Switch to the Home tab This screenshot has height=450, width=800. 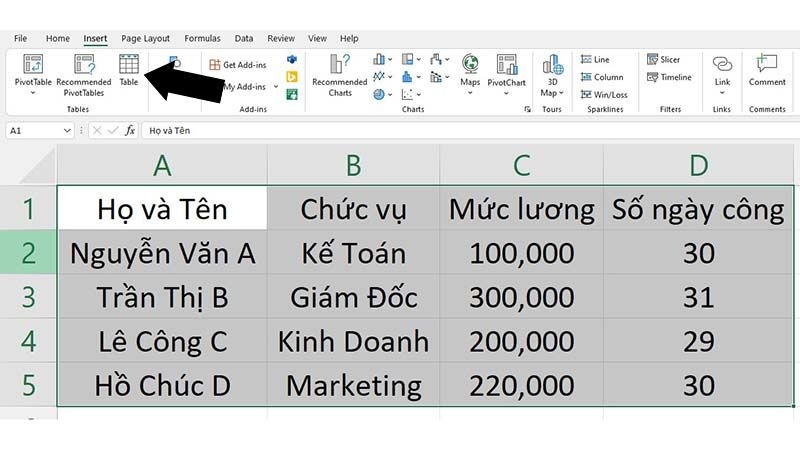(58, 38)
